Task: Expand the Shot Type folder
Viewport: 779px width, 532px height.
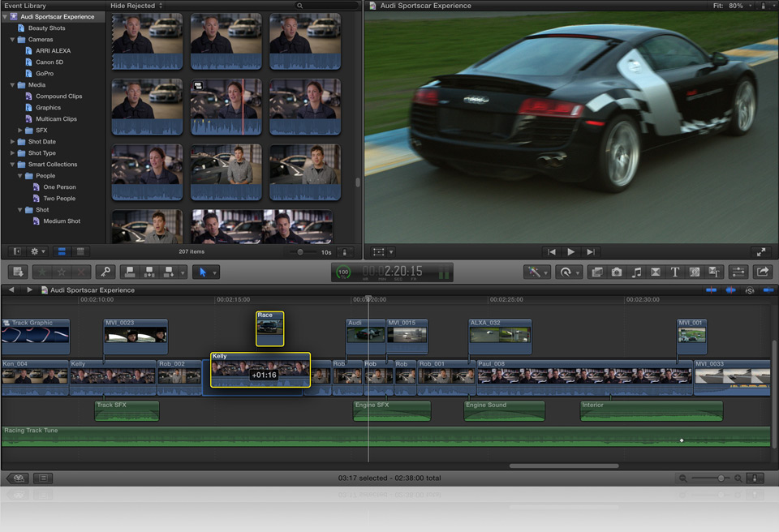Action: pos(12,153)
